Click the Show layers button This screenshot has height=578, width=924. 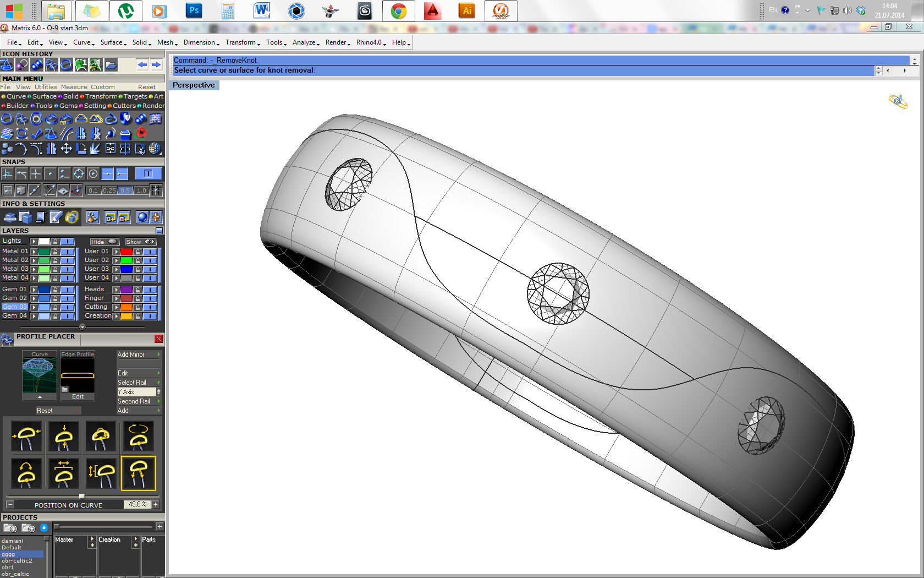(x=140, y=242)
